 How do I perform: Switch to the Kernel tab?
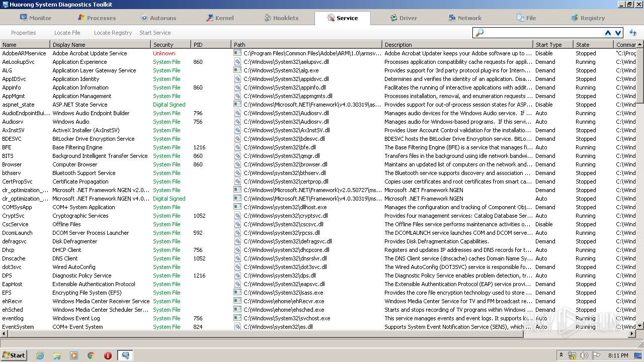click(x=220, y=18)
